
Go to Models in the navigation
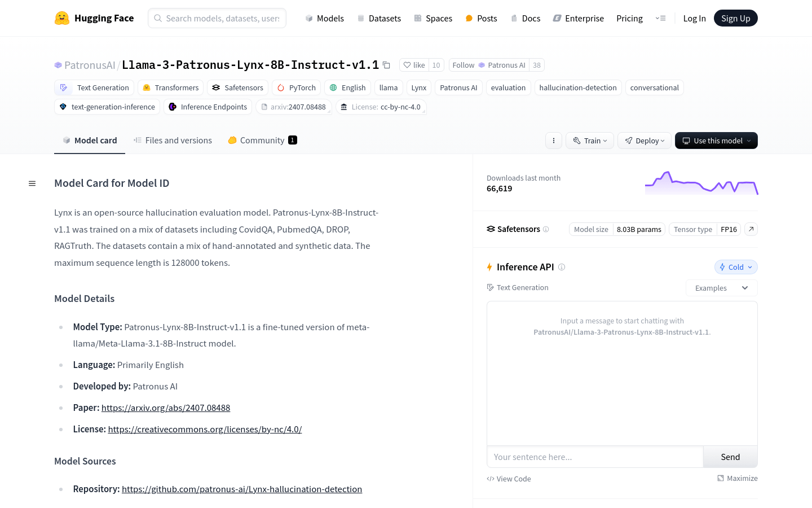(324, 18)
